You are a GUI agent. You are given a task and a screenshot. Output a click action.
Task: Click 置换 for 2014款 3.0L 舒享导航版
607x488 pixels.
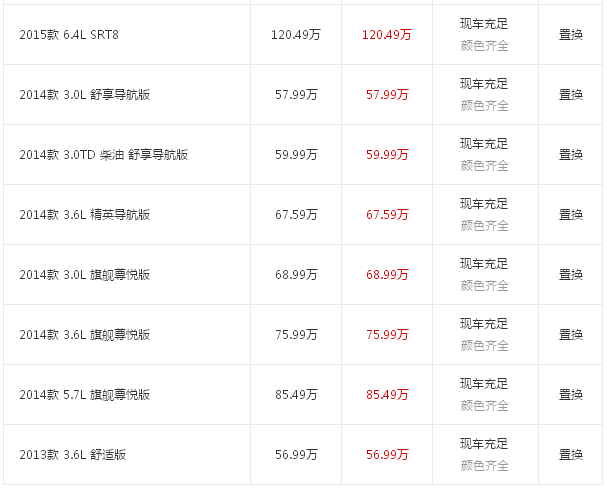point(571,95)
